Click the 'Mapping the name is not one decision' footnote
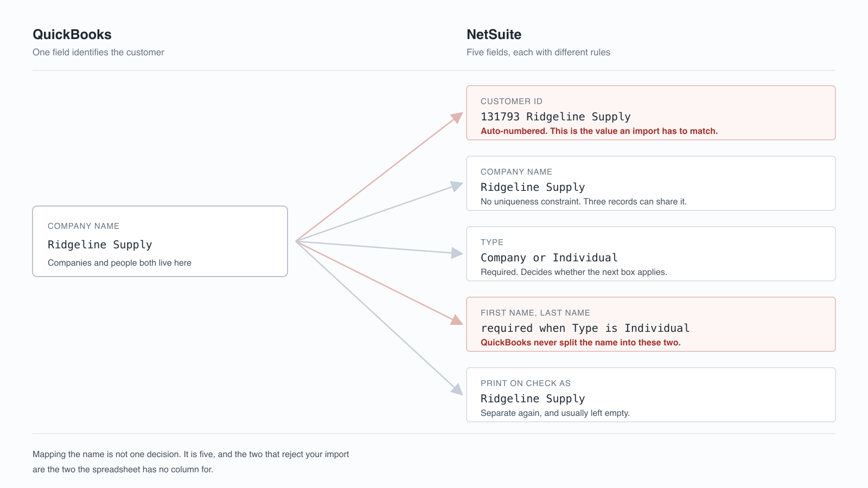This screenshot has width=868, height=488. tap(191, 462)
